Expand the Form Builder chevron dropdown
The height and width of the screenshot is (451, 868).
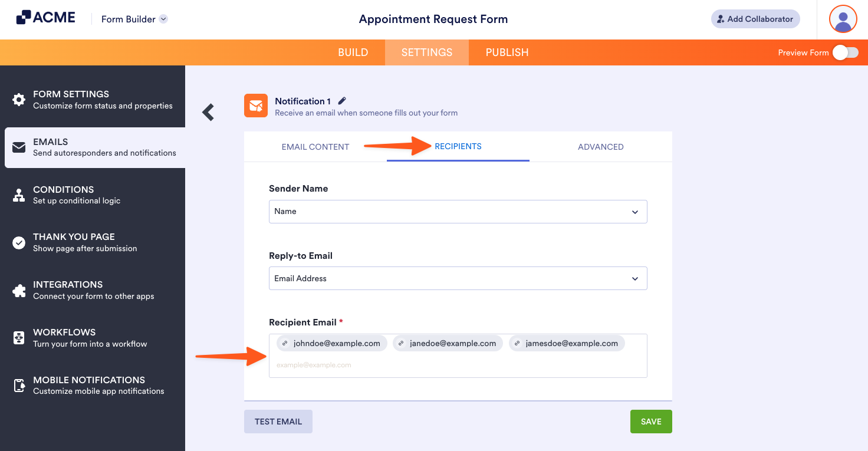click(163, 19)
